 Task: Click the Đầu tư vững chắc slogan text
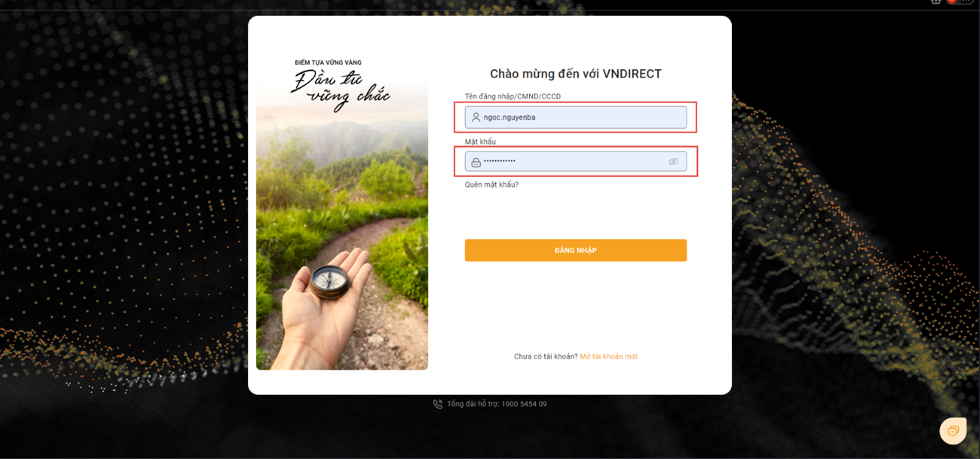click(340, 89)
